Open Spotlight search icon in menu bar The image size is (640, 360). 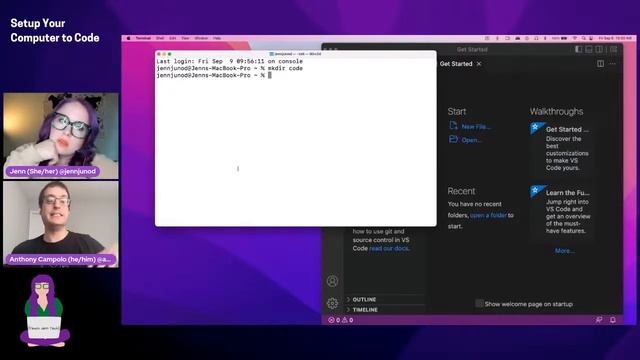[x=584, y=38]
